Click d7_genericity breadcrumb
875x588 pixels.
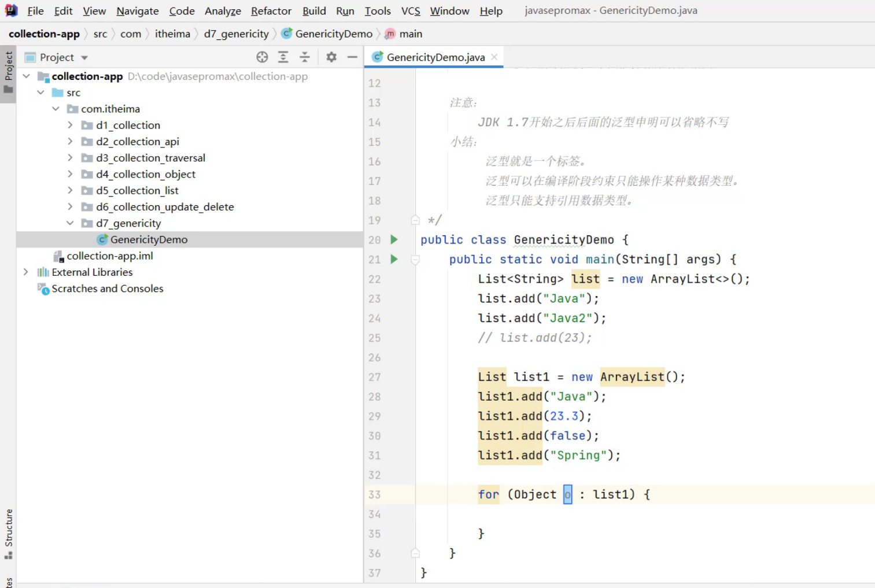click(236, 34)
